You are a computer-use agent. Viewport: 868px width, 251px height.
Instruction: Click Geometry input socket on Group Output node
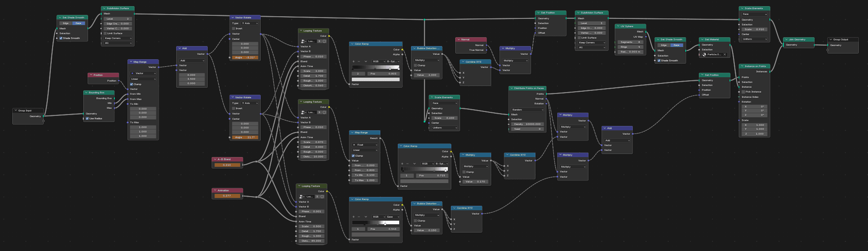tap(828, 45)
